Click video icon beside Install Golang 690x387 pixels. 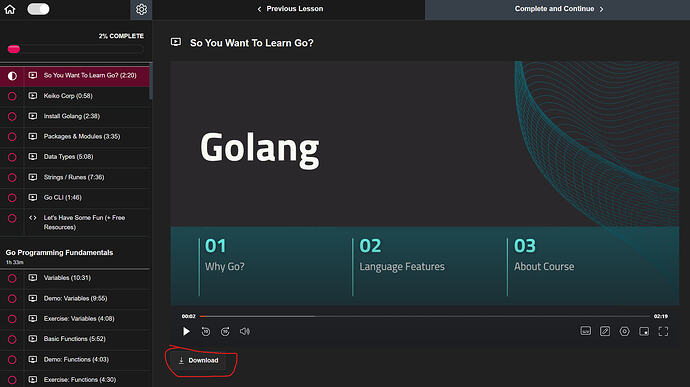click(33, 116)
